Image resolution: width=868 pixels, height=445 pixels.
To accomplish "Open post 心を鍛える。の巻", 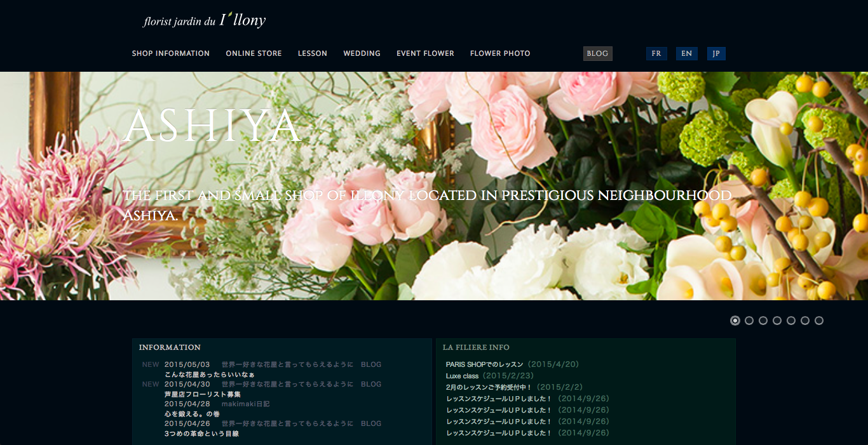I will [192, 414].
